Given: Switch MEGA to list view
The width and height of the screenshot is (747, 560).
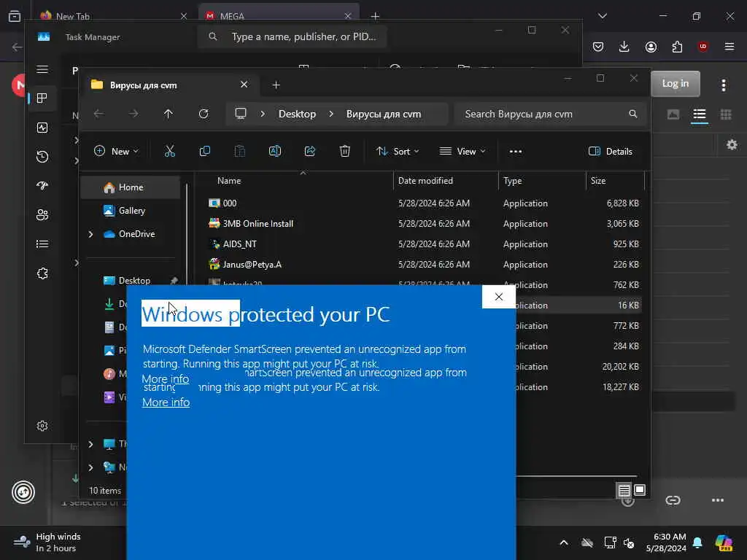Looking at the screenshot, I should click(x=700, y=114).
